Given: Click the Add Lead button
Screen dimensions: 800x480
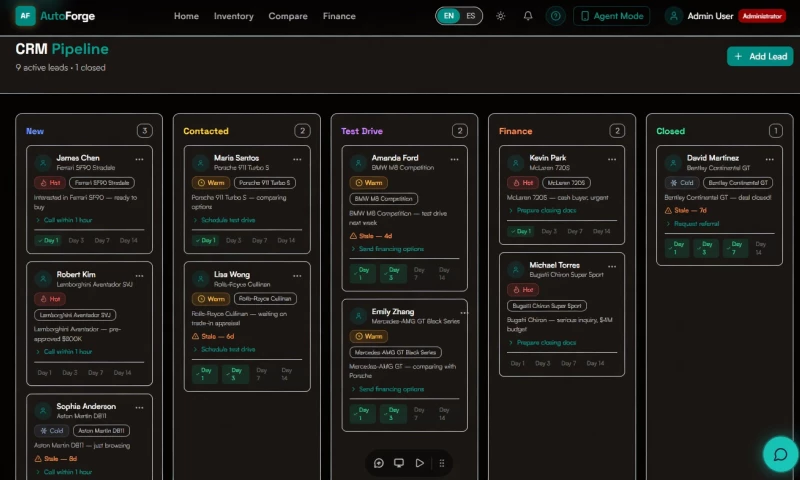Looking at the screenshot, I should coord(760,56).
